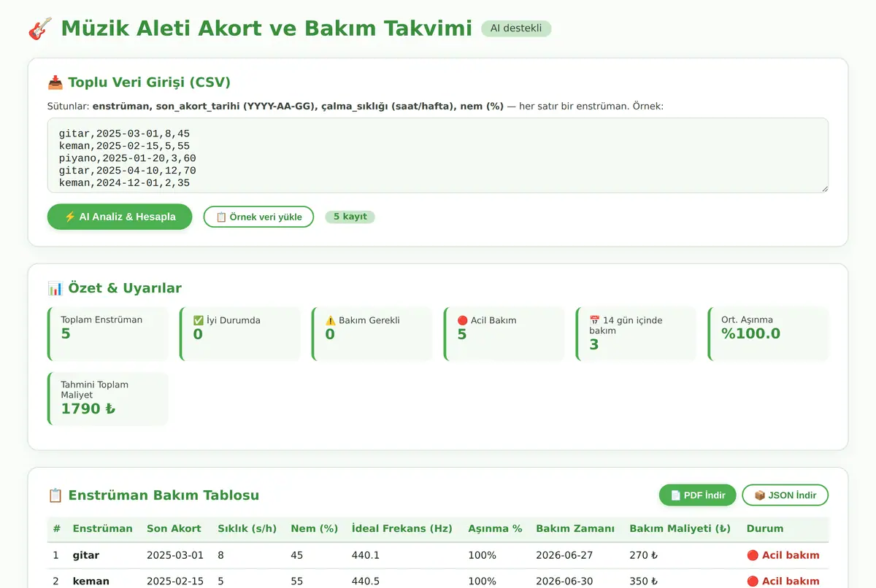Click the 14 gün içinde bakım value 3
This screenshot has width=876, height=588.
pyautogui.click(x=593, y=344)
